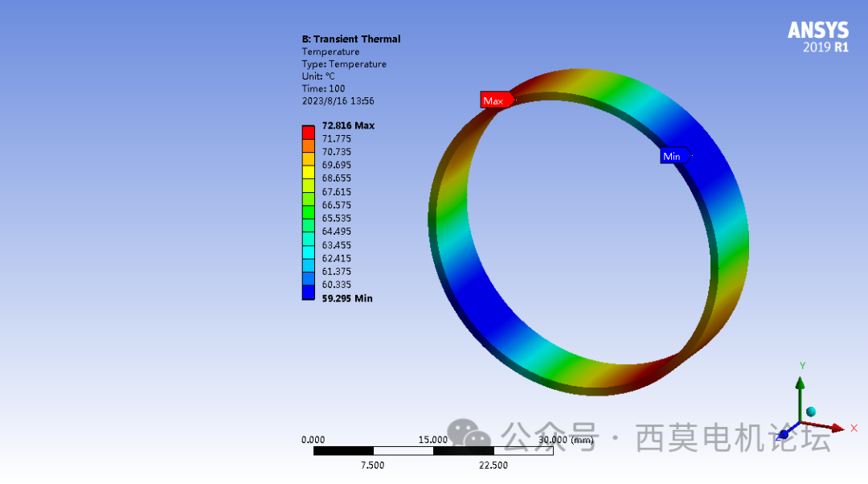
Task: Click the ANSYS 2019 R1 logo
Action: (x=817, y=36)
